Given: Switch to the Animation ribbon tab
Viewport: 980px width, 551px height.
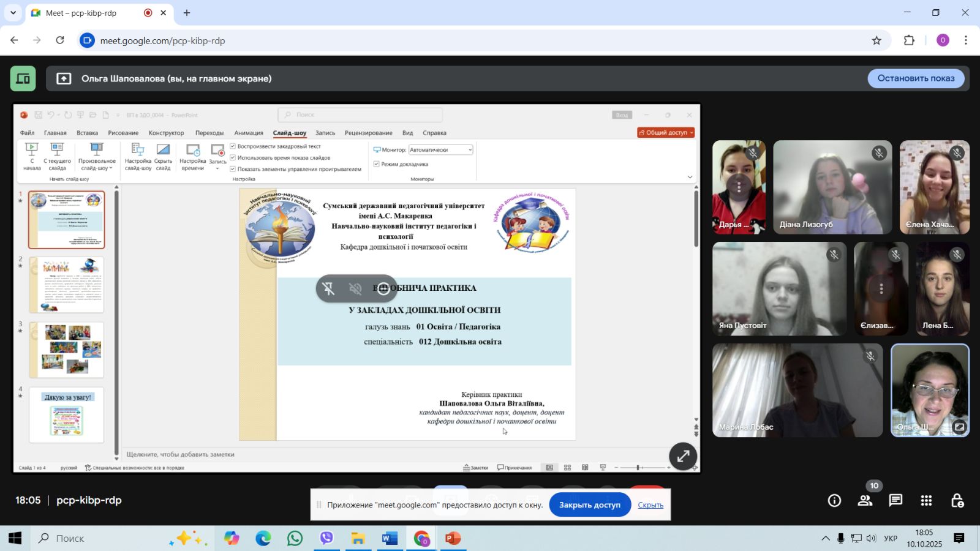Looking at the screenshot, I should (x=249, y=133).
